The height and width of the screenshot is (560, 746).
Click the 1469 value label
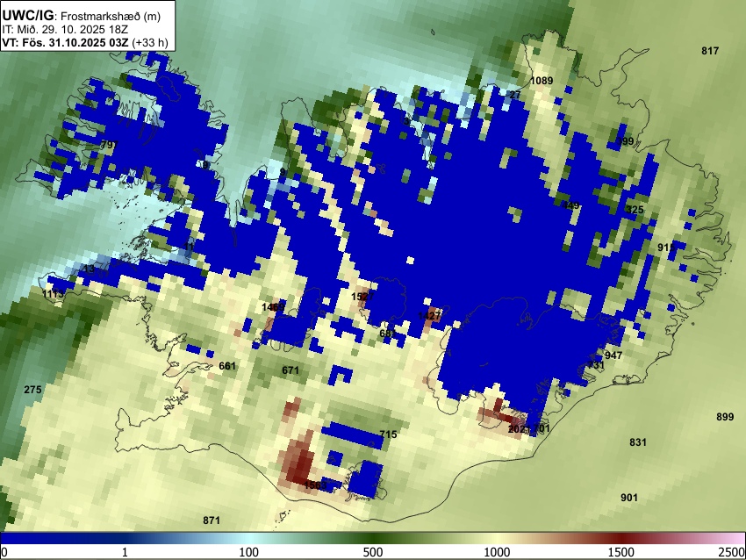tap(273, 307)
